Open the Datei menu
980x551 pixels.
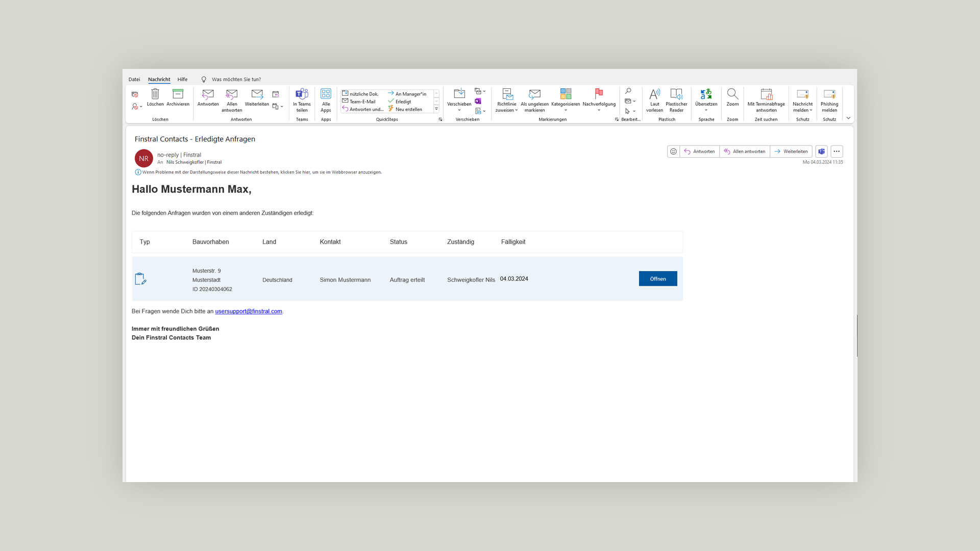[x=134, y=80]
